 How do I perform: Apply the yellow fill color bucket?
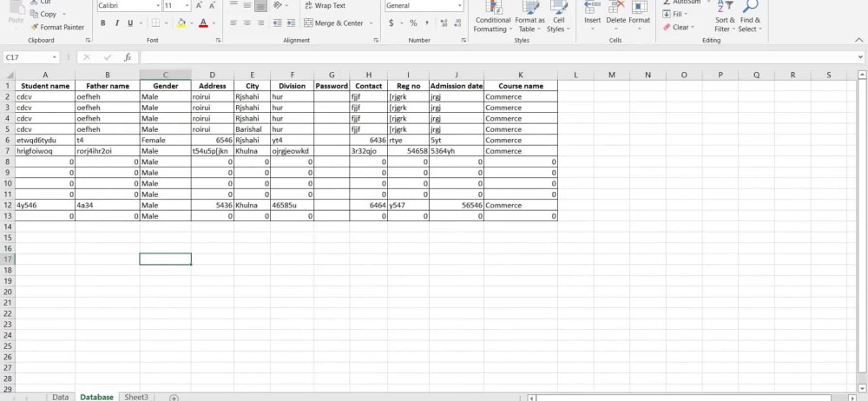[x=181, y=23]
